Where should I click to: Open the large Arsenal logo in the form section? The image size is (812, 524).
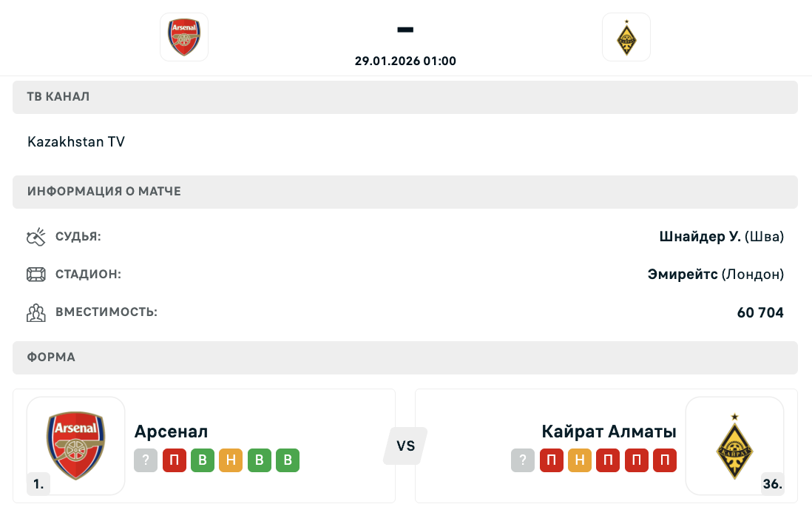[76, 446]
